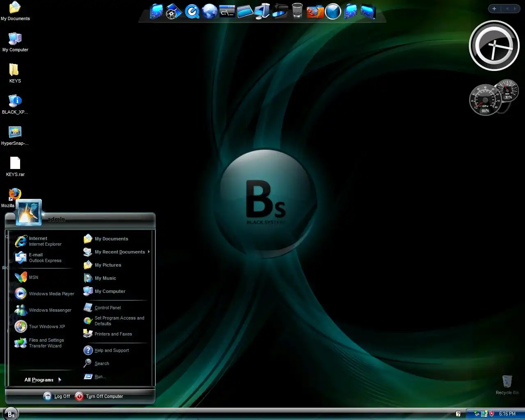Select the KEYS.rar file on desktop
The width and height of the screenshot is (525, 420).
click(x=15, y=167)
